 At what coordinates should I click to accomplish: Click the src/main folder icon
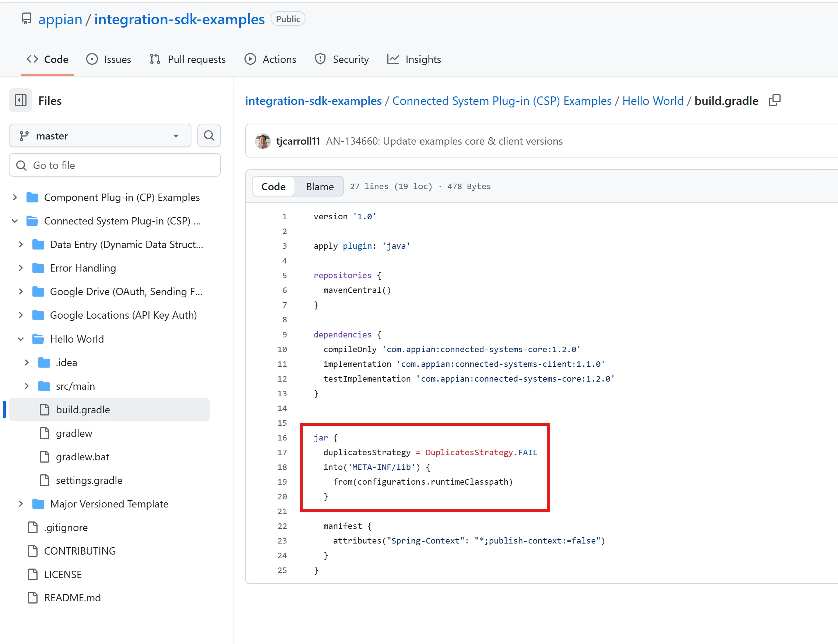pyautogui.click(x=44, y=386)
